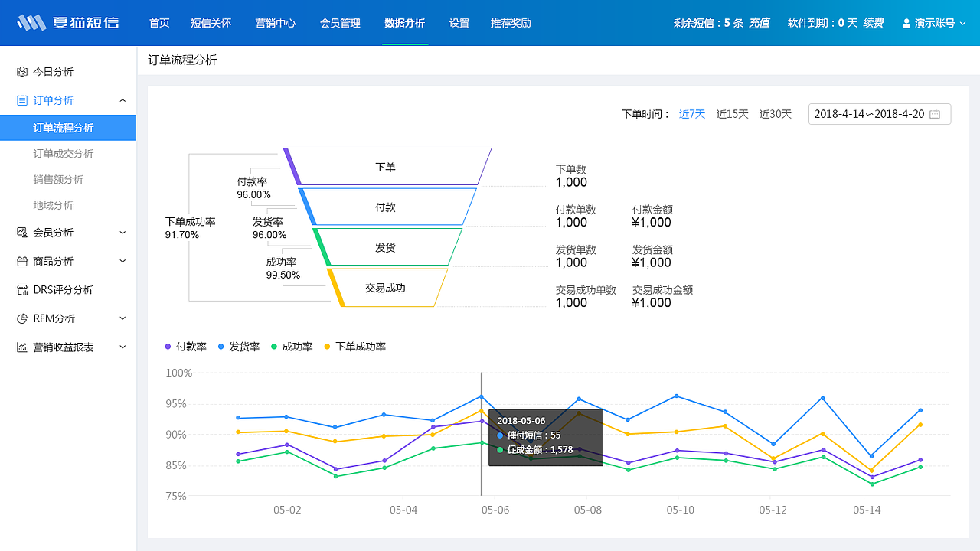Open the 续费 renewal link

pos(873,22)
